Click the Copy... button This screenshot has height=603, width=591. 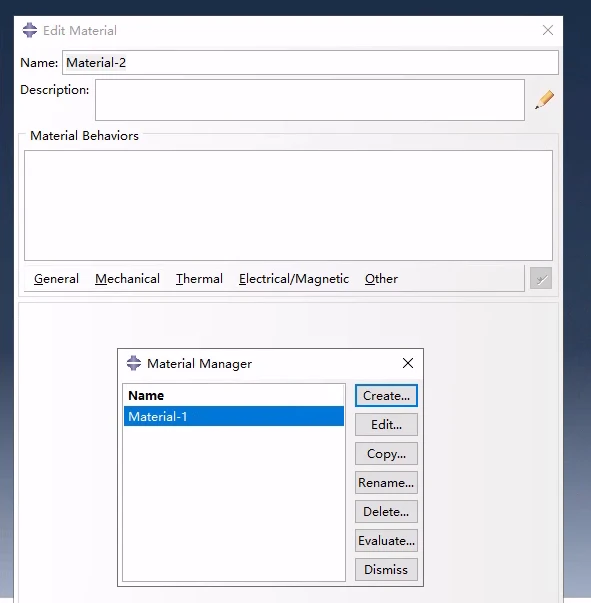386,453
